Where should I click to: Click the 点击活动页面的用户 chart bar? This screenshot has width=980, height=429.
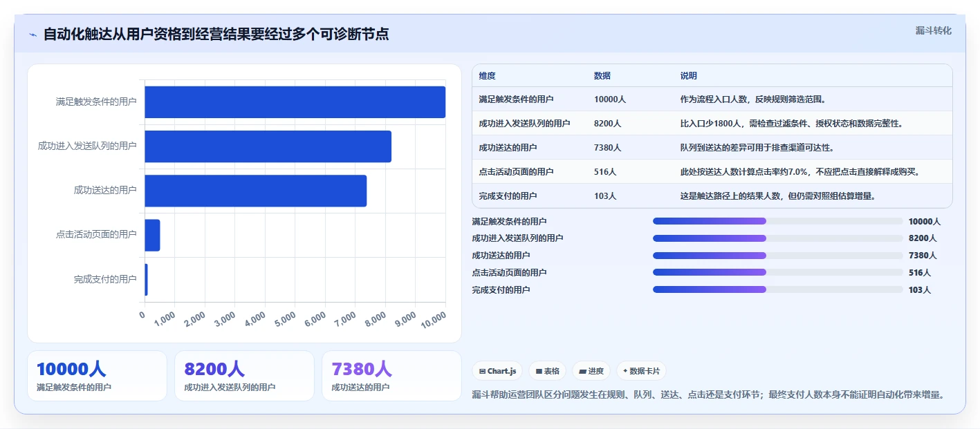click(x=152, y=235)
